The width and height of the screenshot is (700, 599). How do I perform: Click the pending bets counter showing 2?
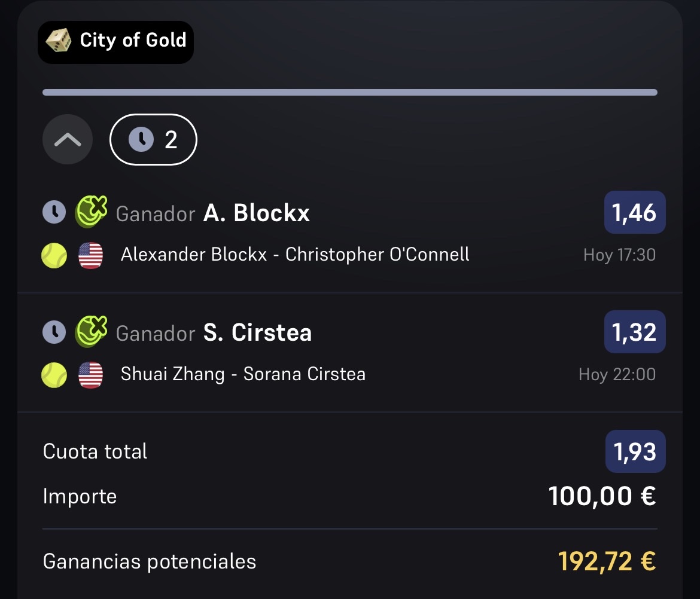point(153,140)
